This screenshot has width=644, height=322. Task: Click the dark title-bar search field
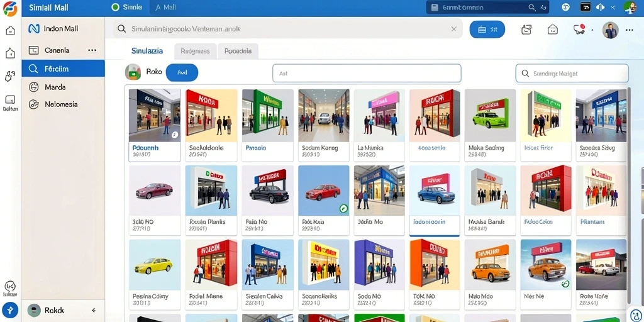coord(488,8)
